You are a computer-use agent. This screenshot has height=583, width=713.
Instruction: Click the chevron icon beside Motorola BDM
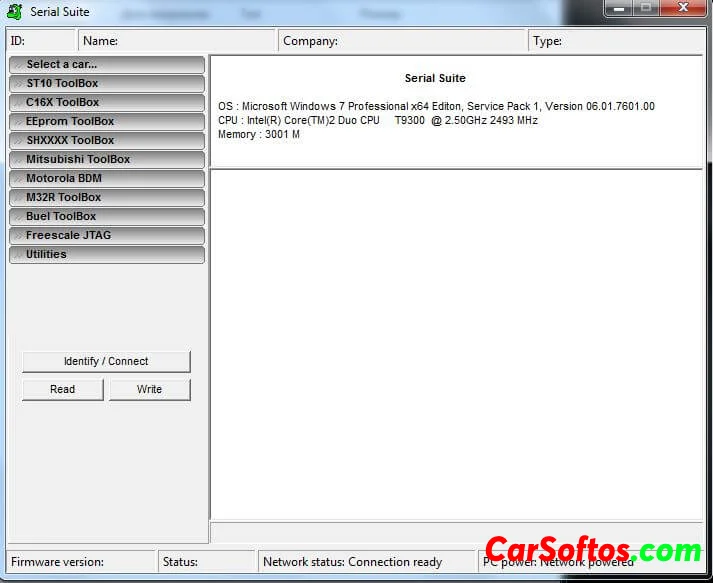tap(17, 179)
